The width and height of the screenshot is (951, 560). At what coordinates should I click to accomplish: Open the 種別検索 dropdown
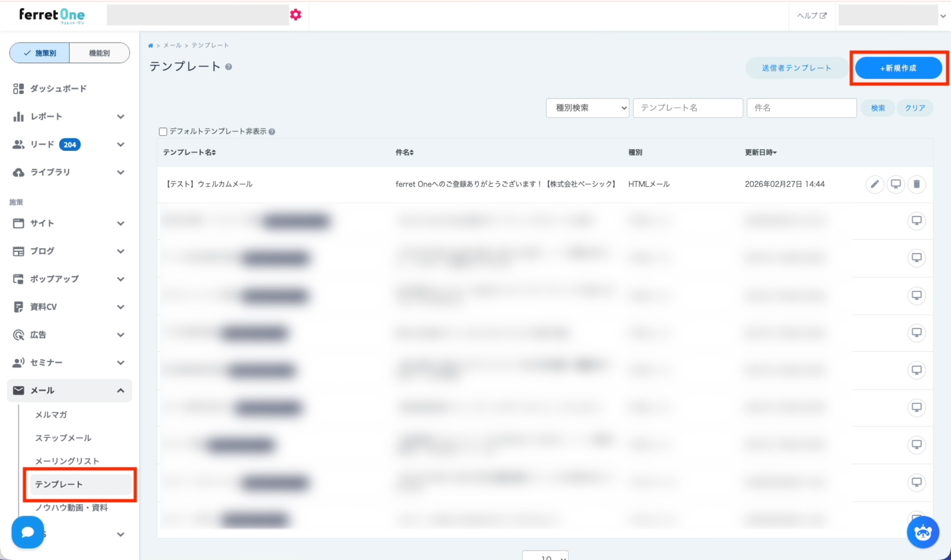pos(587,108)
